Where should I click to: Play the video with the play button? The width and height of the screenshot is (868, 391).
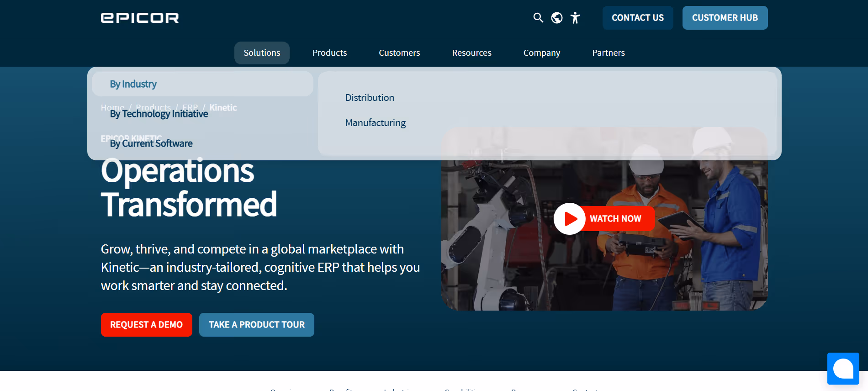[x=570, y=219]
